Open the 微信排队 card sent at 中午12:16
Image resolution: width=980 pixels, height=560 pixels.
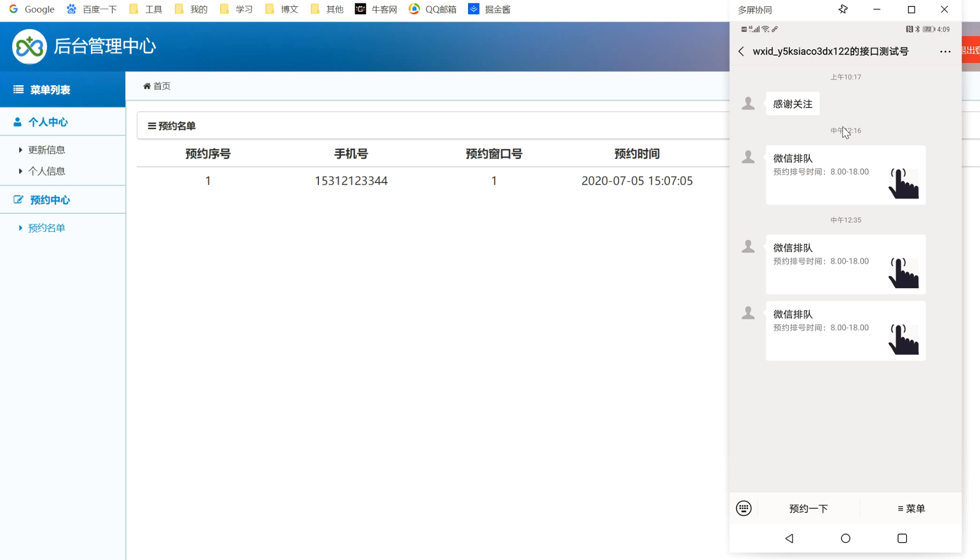pos(846,175)
